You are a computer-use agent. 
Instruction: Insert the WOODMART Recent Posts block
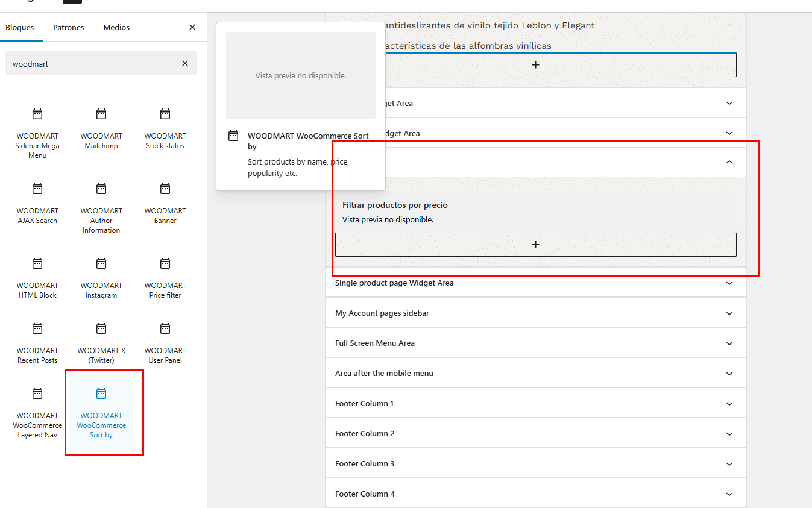click(37, 342)
